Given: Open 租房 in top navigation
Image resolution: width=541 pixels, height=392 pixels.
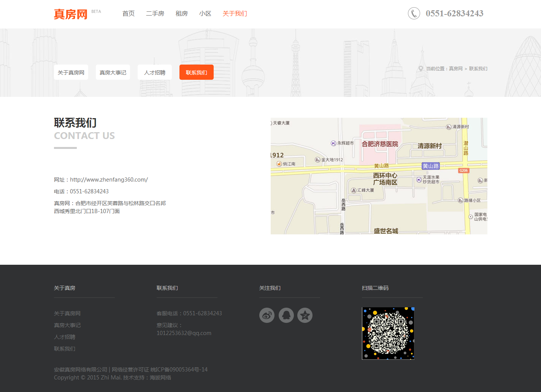Looking at the screenshot, I should pyautogui.click(x=182, y=14).
